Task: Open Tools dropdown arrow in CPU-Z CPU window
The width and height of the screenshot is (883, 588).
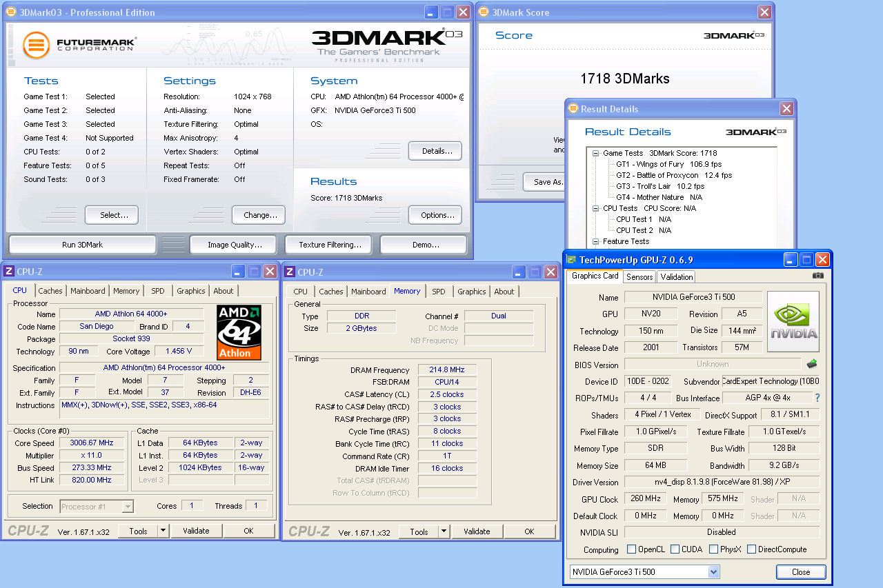Action: pyautogui.click(x=163, y=531)
